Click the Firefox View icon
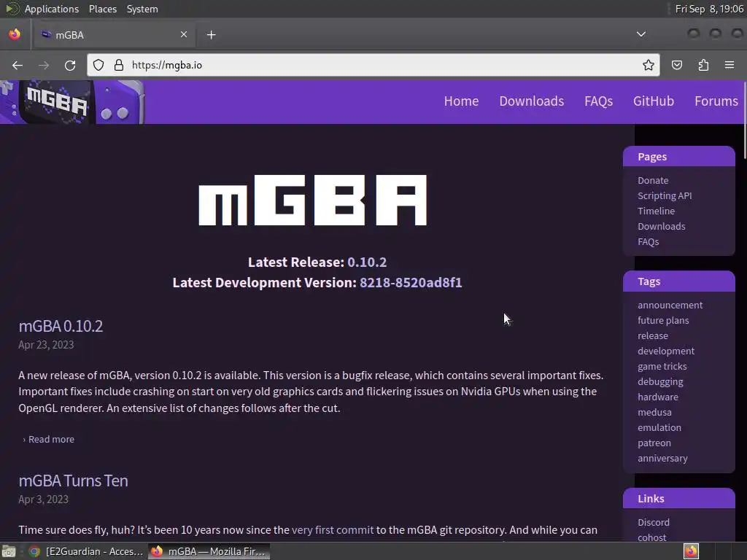This screenshot has width=747, height=560. (15, 34)
